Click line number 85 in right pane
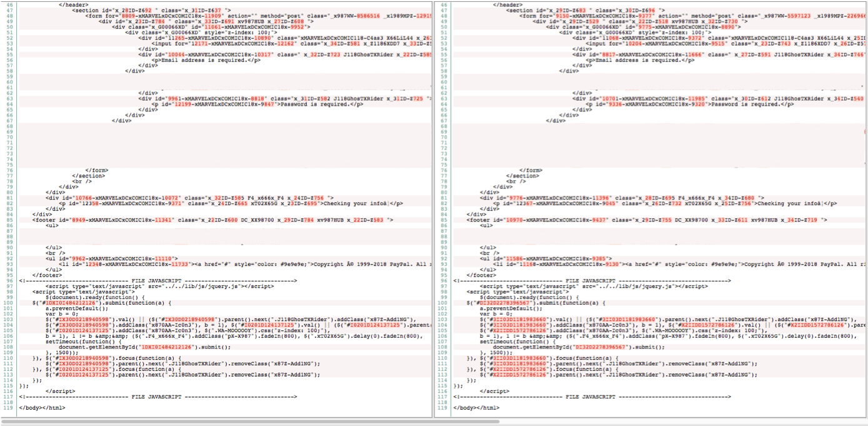The image size is (868, 426). click(x=443, y=220)
